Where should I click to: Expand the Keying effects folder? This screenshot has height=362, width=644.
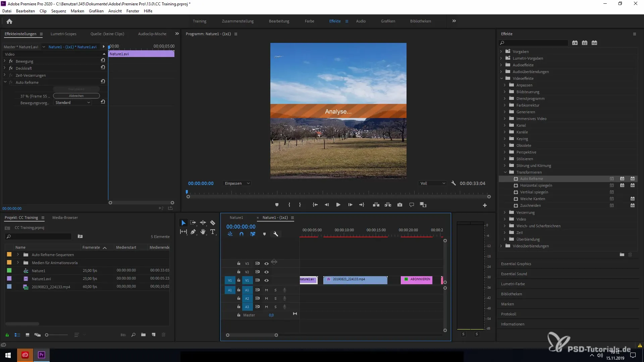(x=505, y=139)
